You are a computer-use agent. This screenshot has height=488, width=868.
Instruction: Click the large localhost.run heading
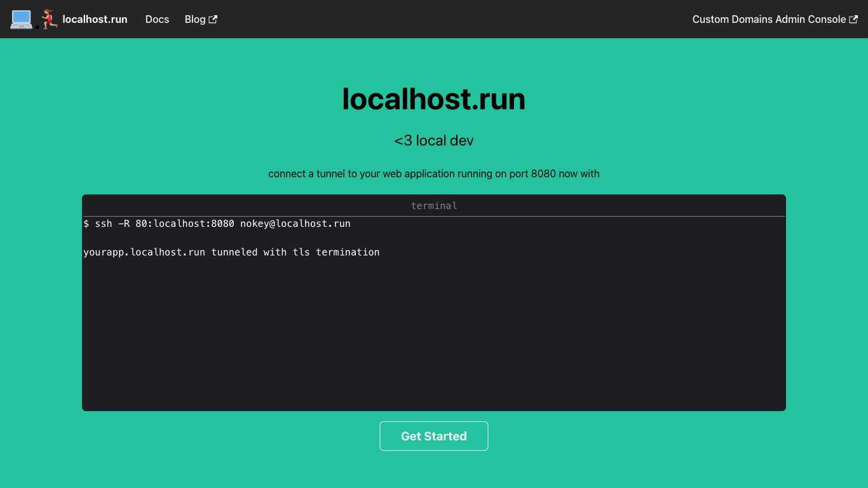[x=434, y=99]
